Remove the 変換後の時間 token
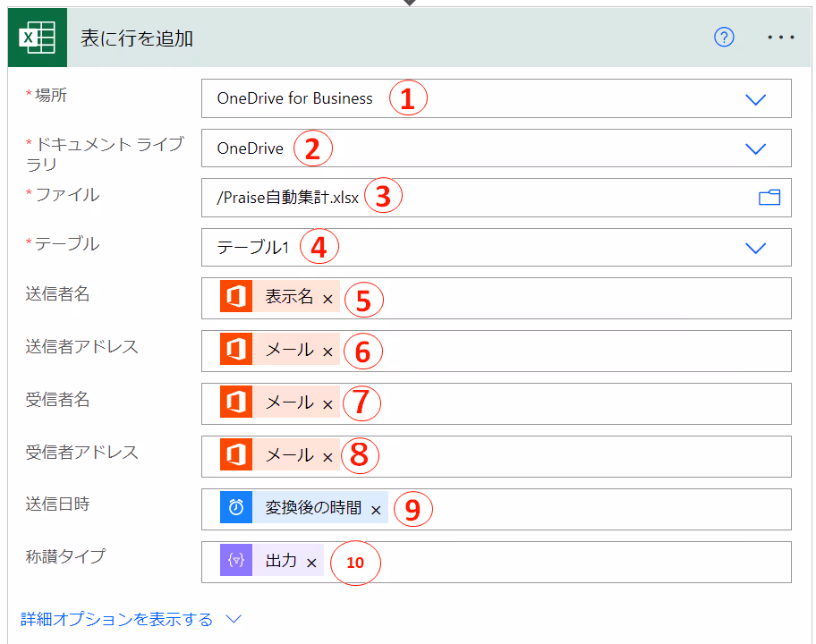Viewport: 816px width, 644px height. coord(376,511)
